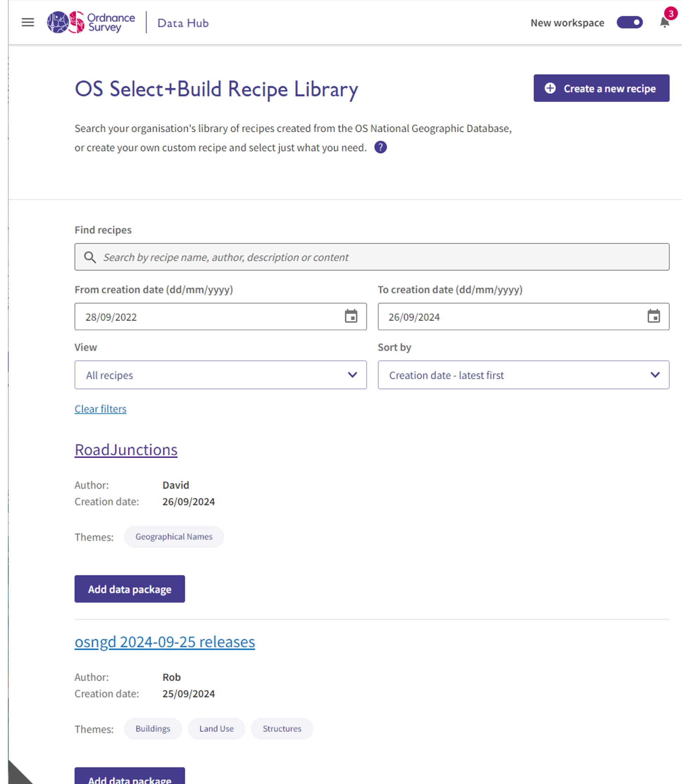
Task: Open notifications bell with 3 alerts
Action: [664, 23]
